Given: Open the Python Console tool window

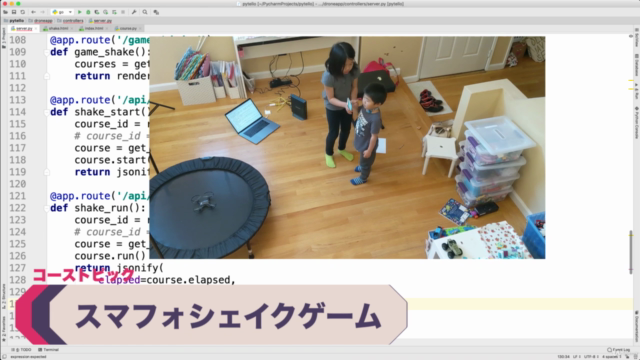Looking at the screenshot, I should (636, 122).
